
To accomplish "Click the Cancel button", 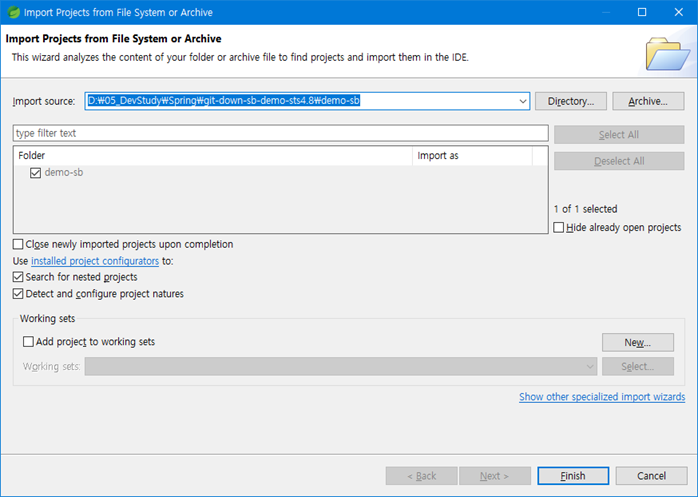I will click(651, 476).
